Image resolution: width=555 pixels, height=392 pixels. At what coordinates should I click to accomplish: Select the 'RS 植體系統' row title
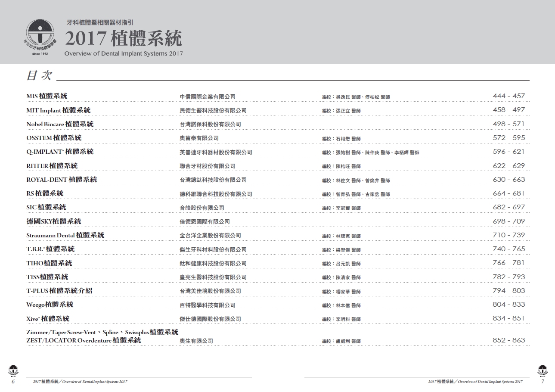pyautogui.click(x=45, y=193)
